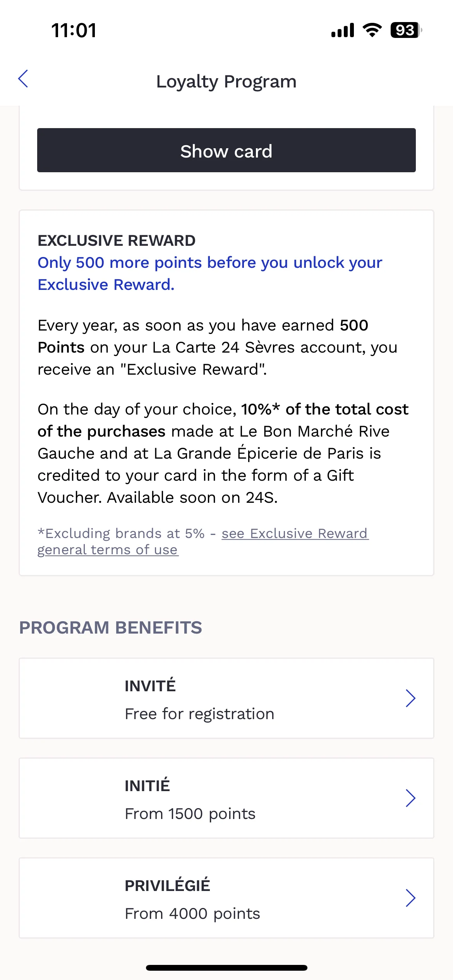The width and height of the screenshot is (453, 980).
Task: Tap the INITIÉ tier title text
Action: click(x=147, y=786)
